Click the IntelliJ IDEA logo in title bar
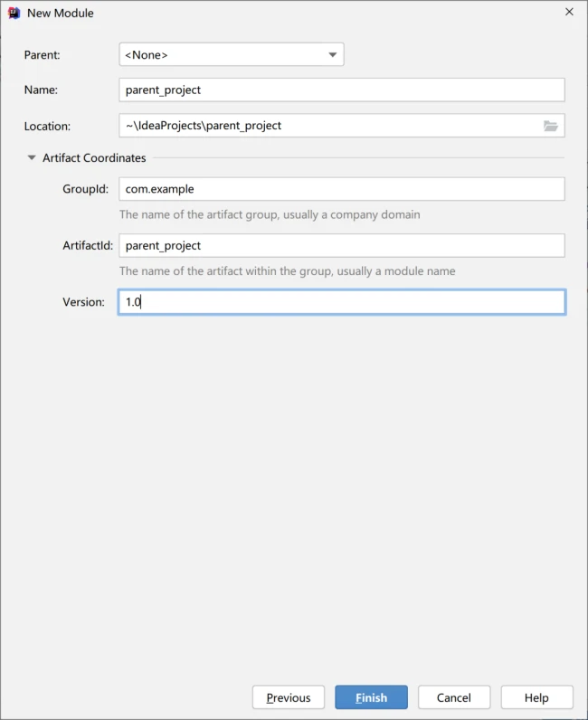The width and height of the screenshot is (588, 720). [14, 13]
